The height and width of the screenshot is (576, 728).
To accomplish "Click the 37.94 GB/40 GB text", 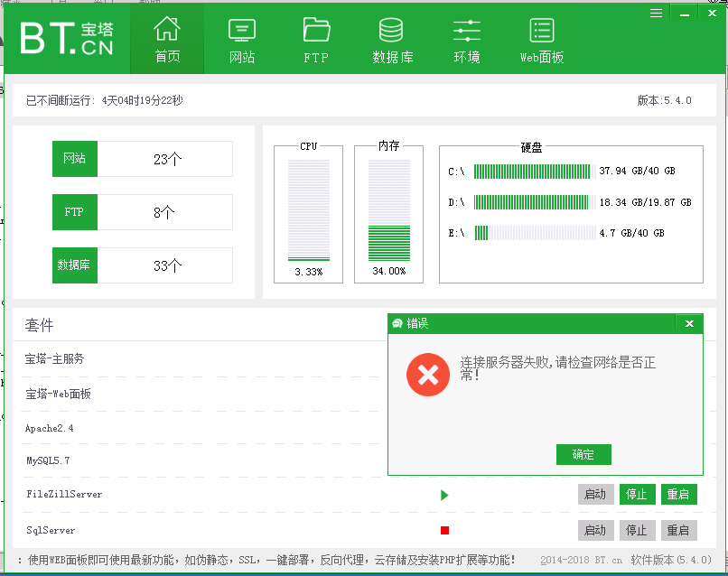I will coord(637,171).
